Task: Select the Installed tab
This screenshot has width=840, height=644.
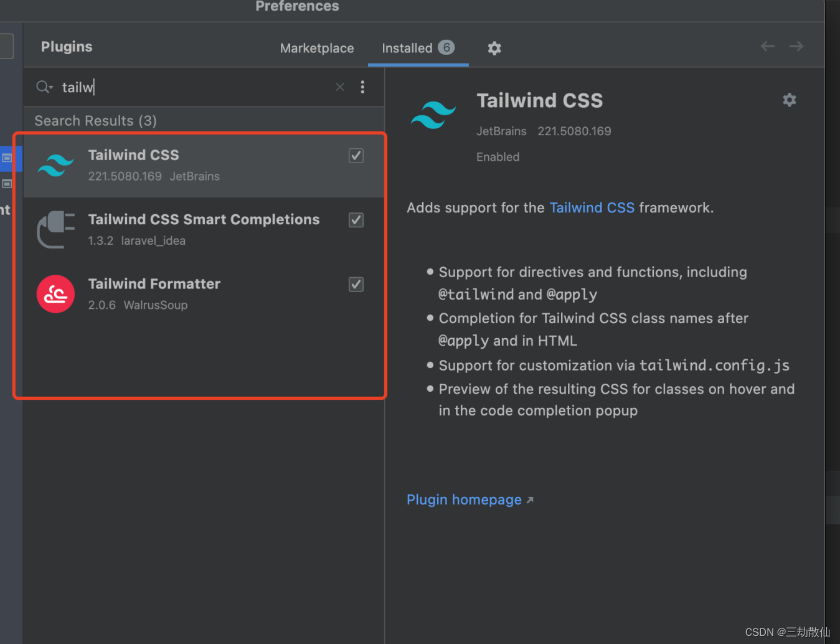Action: [x=407, y=48]
